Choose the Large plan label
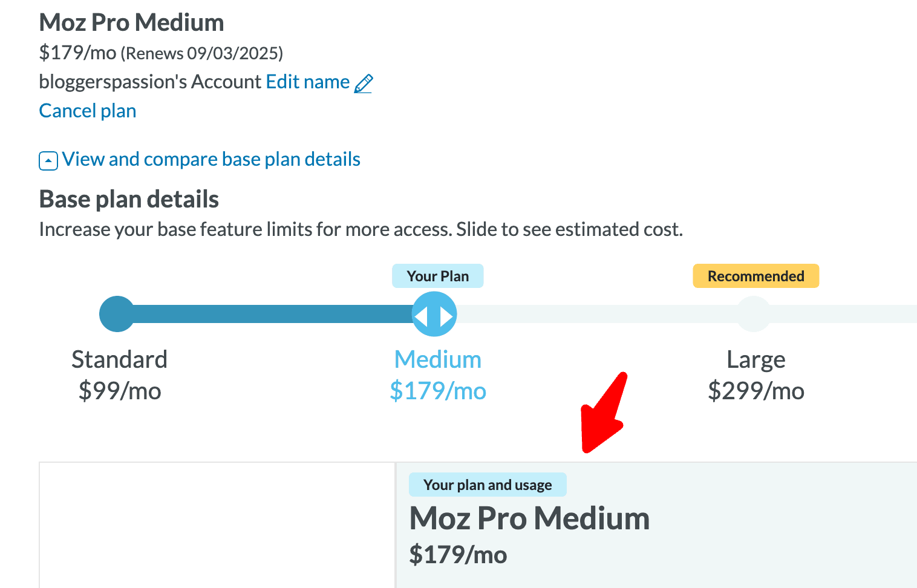The height and width of the screenshot is (588, 917). pyautogui.click(x=755, y=359)
